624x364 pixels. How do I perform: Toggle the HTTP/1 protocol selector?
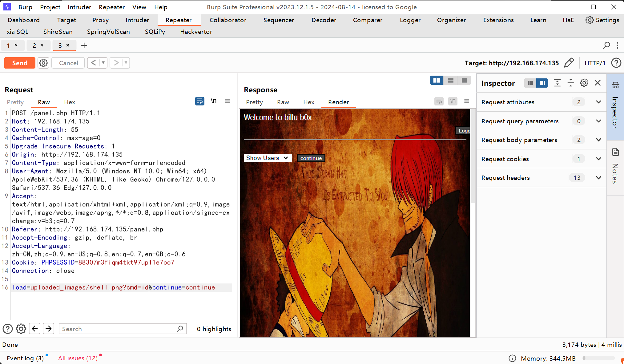pyautogui.click(x=595, y=63)
